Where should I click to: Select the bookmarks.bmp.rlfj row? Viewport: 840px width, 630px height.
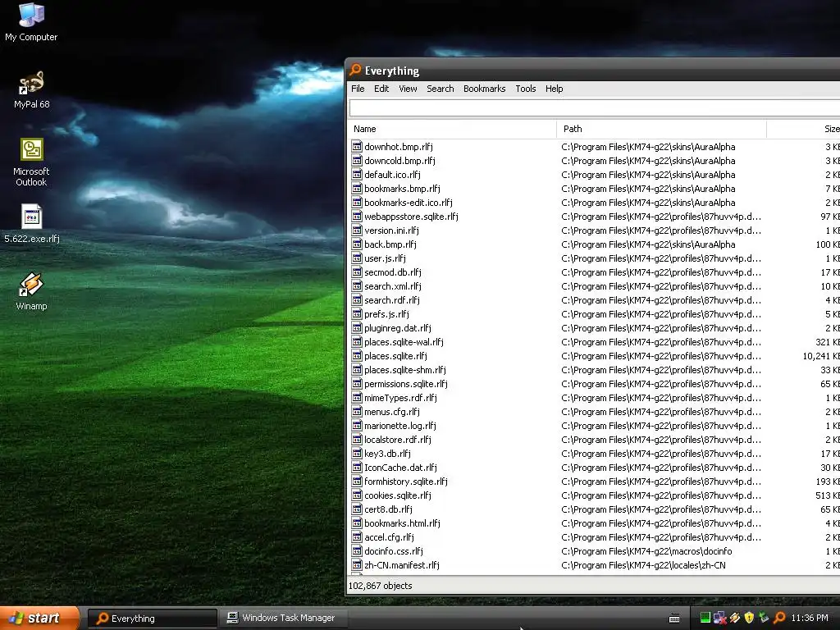[x=595, y=188]
